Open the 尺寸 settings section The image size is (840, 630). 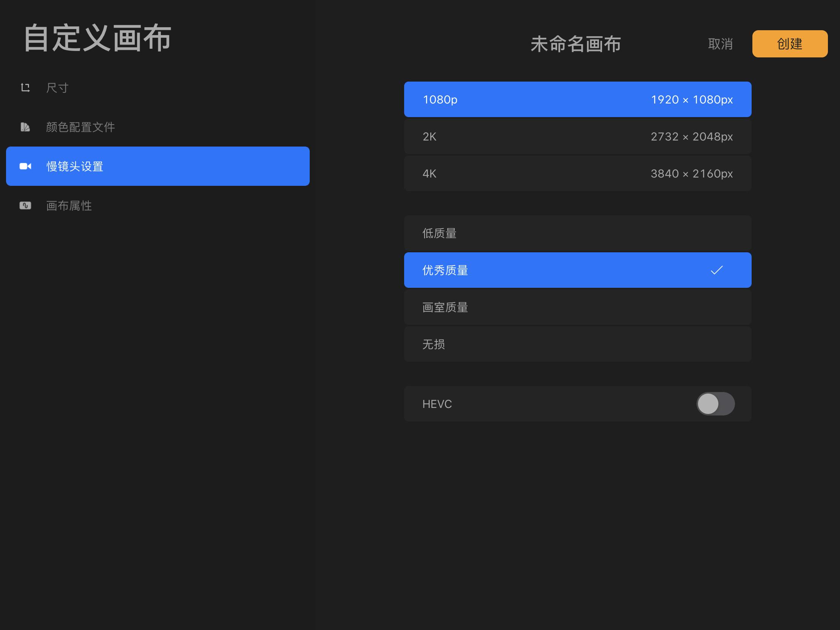[x=57, y=88]
